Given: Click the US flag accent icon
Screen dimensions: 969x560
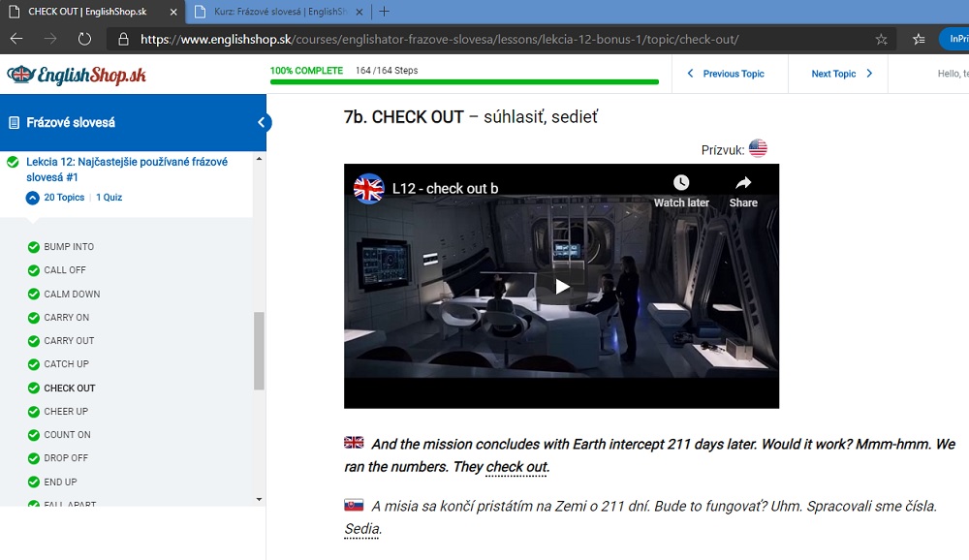Looking at the screenshot, I should click(758, 148).
